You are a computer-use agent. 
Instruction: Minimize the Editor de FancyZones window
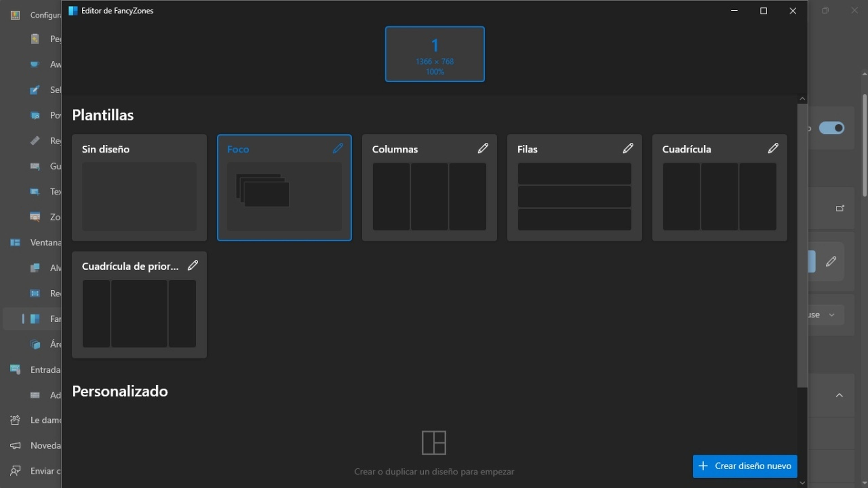coord(734,11)
